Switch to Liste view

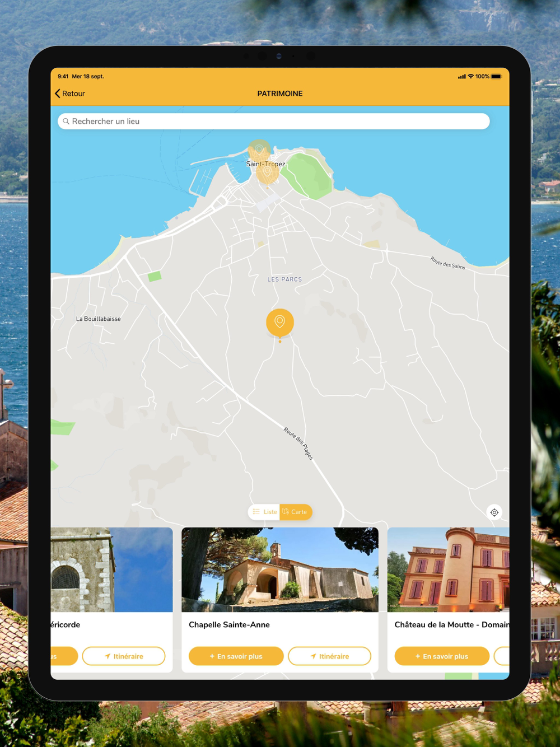(x=265, y=512)
